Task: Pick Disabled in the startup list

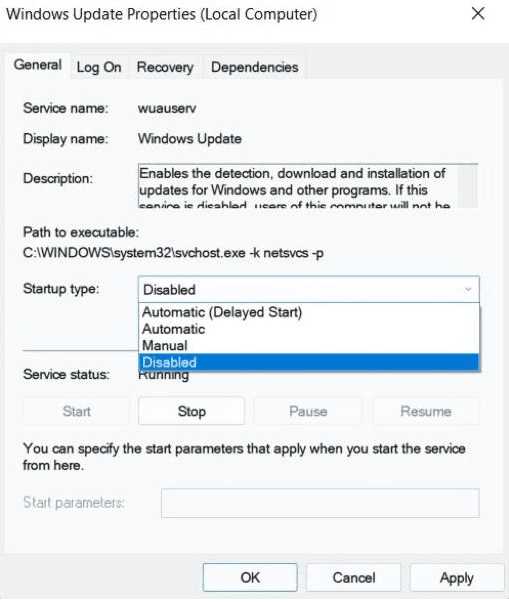Action: pyautogui.click(x=309, y=362)
